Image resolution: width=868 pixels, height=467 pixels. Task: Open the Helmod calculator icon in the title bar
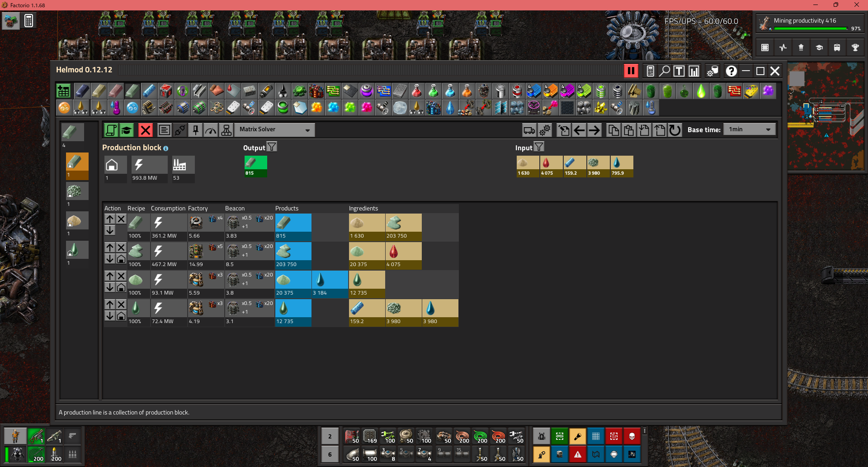click(650, 71)
